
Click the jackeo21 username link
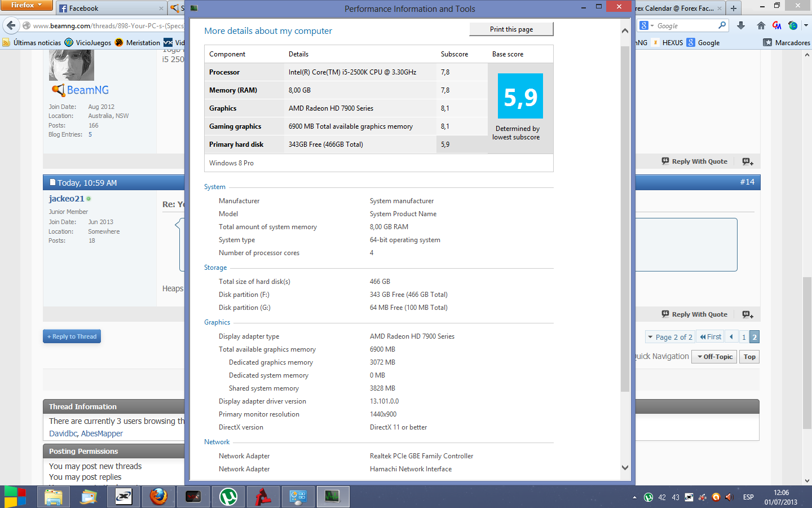click(x=67, y=199)
